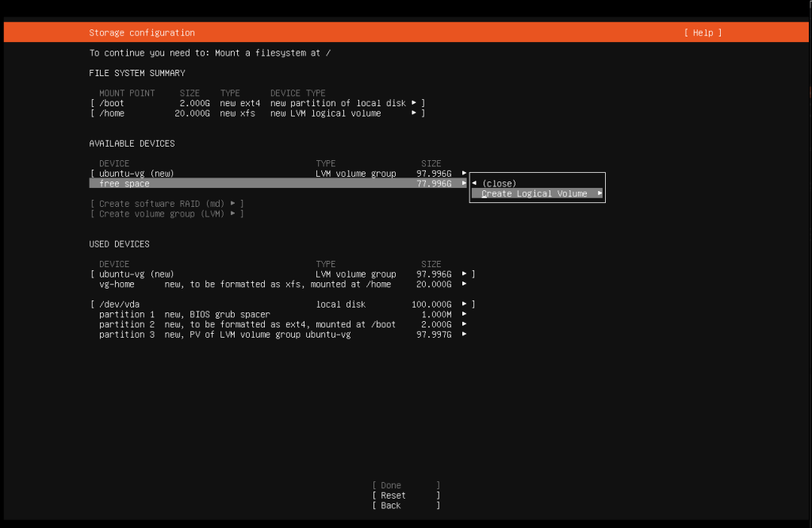This screenshot has width=812, height=528.
Task: Open the /boot mount point options arrow
Action: point(416,102)
